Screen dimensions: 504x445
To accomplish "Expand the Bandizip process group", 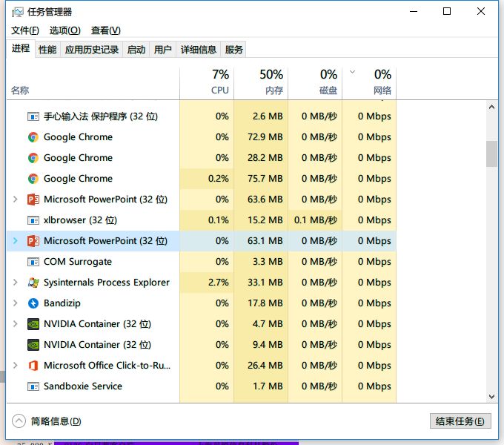I will pyautogui.click(x=15, y=303).
